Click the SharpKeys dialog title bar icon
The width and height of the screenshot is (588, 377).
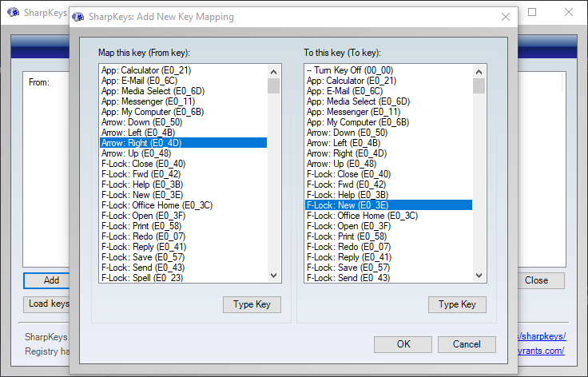78,17
